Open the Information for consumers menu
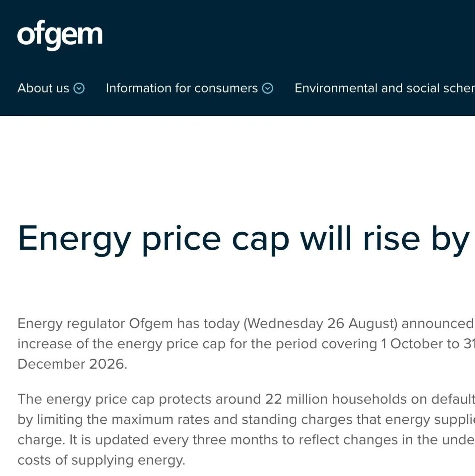Screen dimensions: 475x476 pos(182,88)
